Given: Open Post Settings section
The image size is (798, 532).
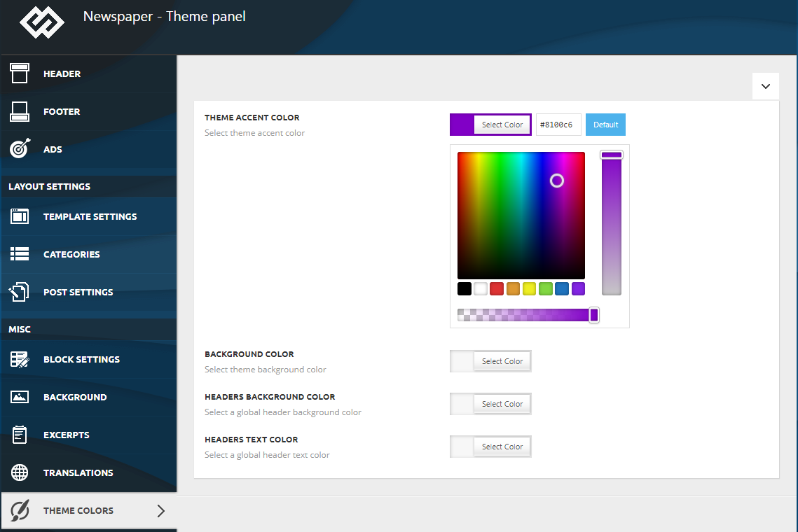Looking at the screenshot, I should [88, 292].
